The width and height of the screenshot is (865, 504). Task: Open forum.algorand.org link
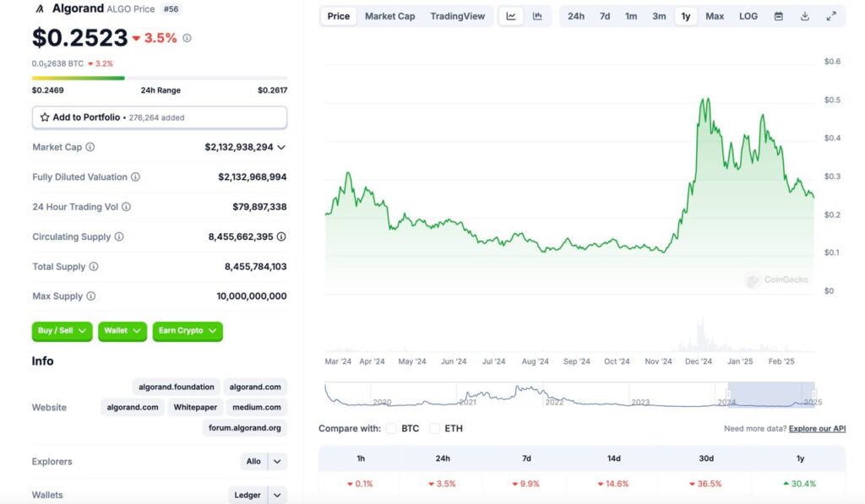(x=245, y=428)
